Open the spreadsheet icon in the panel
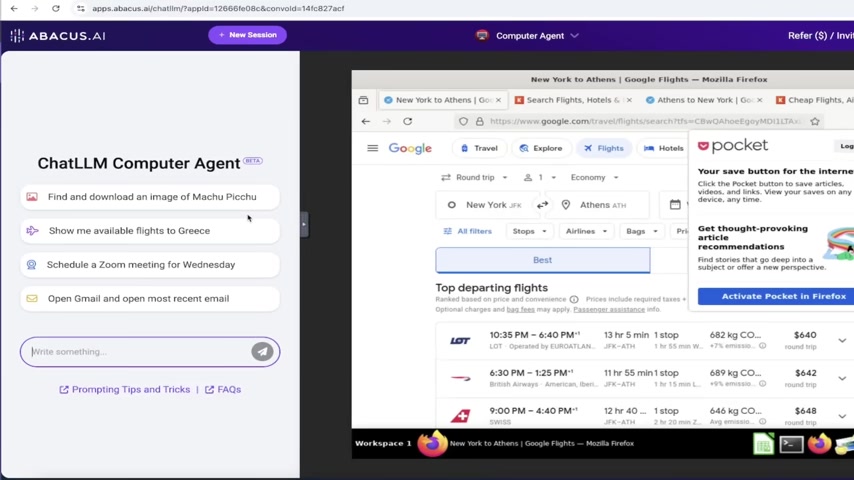 coord(764,444)
